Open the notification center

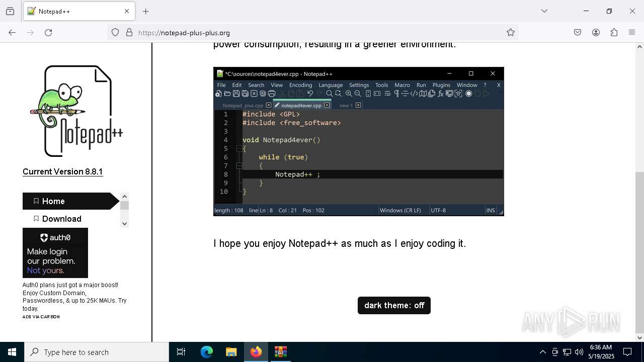click(627, 352)
